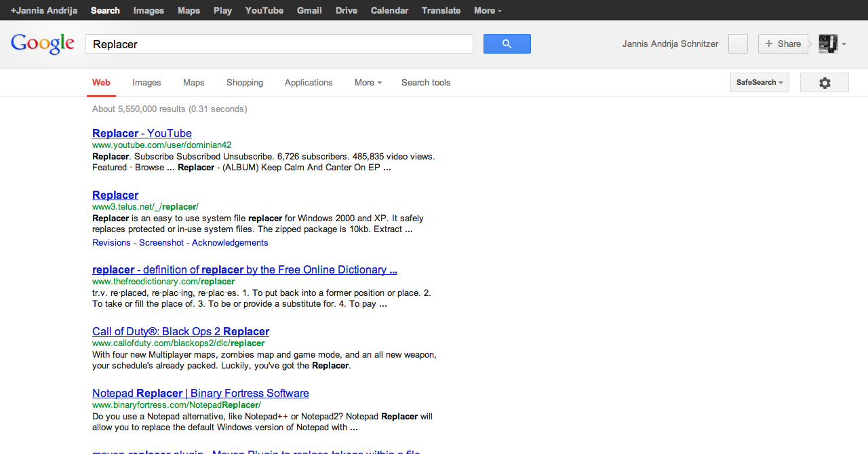Open Calendar in the top bar
Screen dimensions: 868x454
[x=389, y=10]
